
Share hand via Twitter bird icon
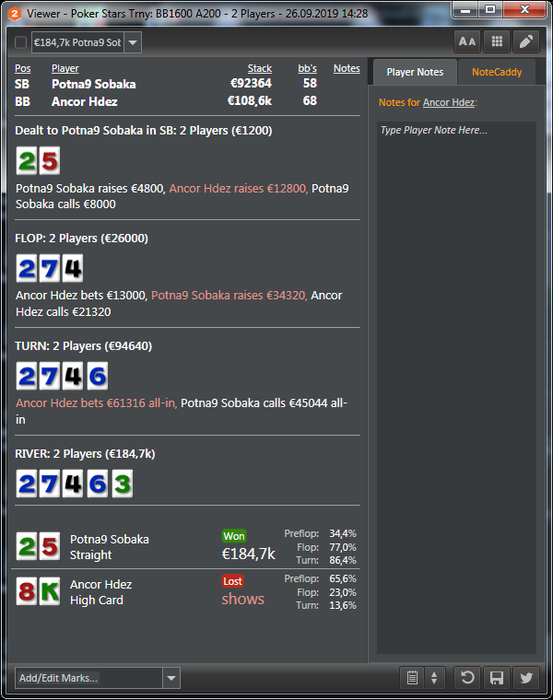[526, 678]
